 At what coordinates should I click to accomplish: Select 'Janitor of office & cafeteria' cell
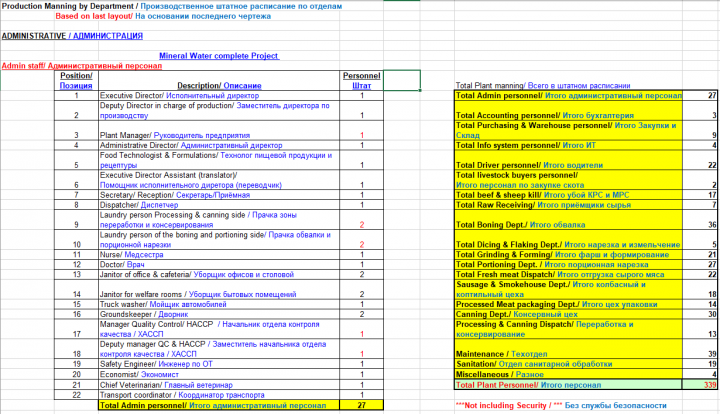(x=219, y=274)
